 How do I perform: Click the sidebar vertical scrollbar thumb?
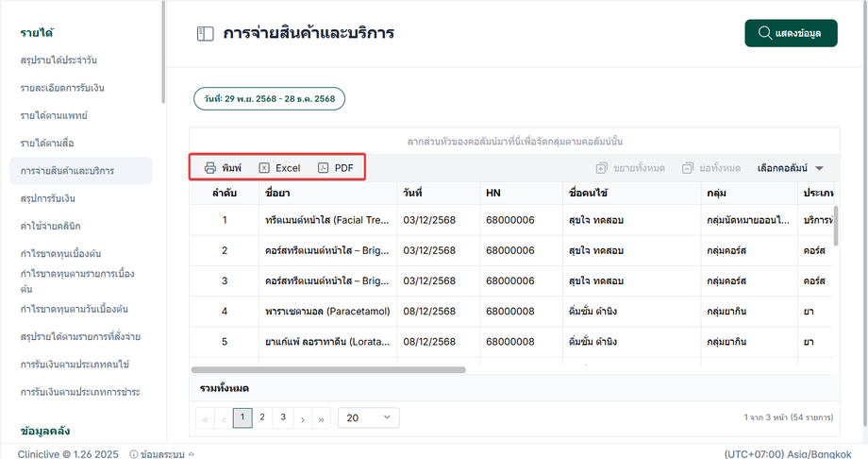tap(163, 52)
